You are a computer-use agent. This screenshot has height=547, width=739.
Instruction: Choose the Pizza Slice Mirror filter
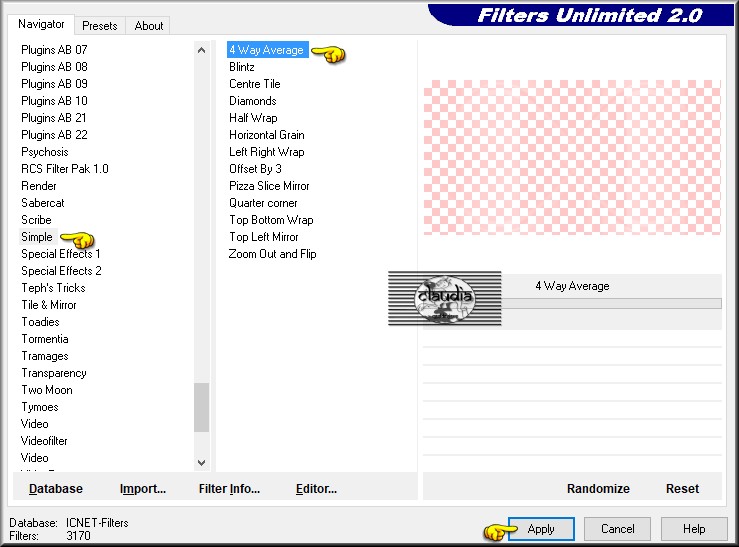[269, 186]
